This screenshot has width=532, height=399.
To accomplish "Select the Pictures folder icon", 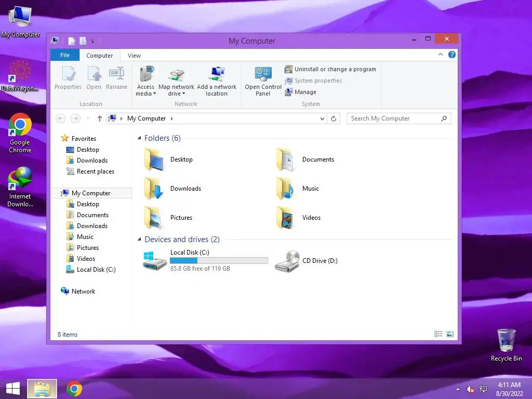I will tap(154, 218).
